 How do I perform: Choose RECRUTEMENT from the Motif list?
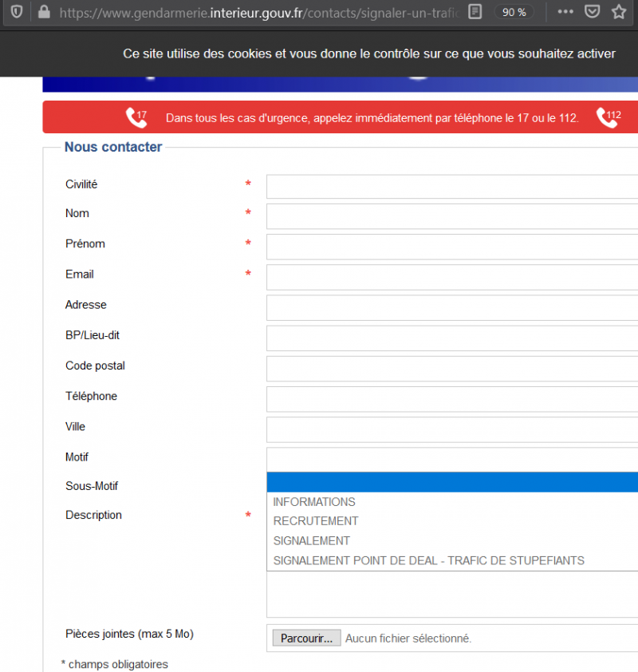(x=316, y=521)
